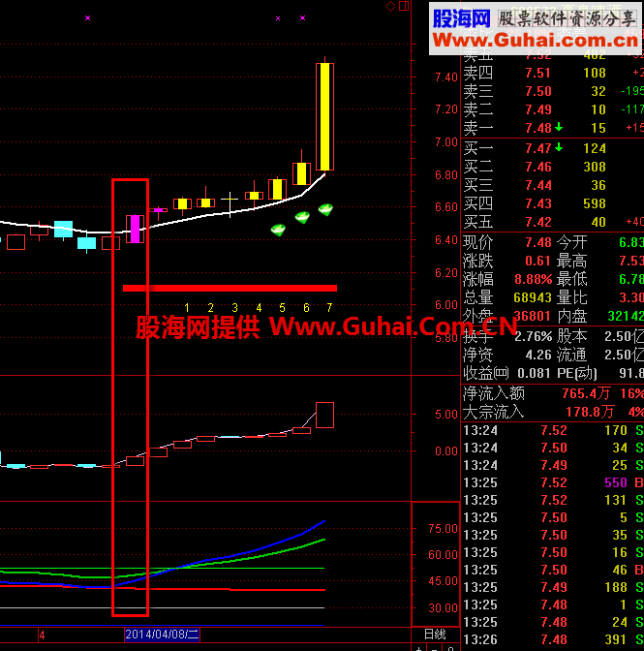Click the 卖一 7.48 sell order row
Viewport: 644px width, 651px height.
(553, 128)
